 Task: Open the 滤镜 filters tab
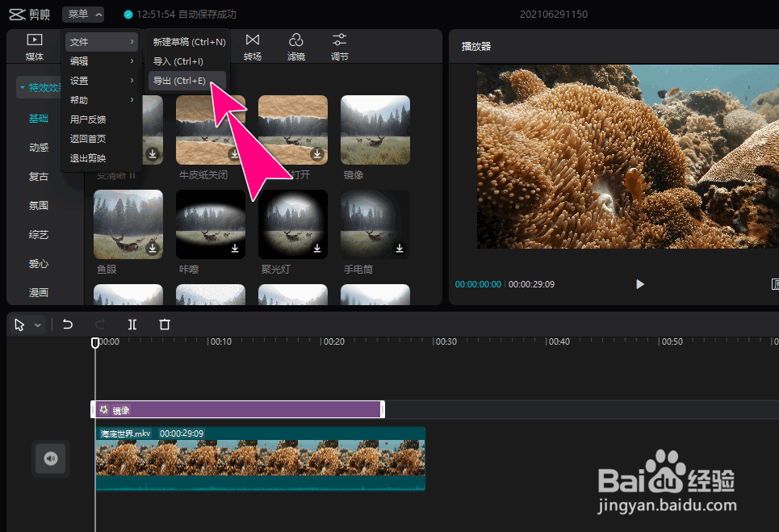pos(296,47)
